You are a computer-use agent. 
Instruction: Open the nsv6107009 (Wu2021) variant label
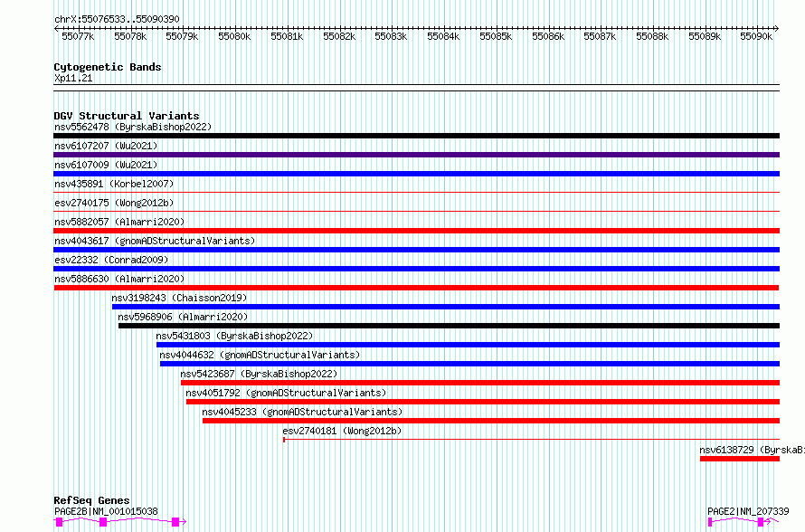[x=106, y=165]
